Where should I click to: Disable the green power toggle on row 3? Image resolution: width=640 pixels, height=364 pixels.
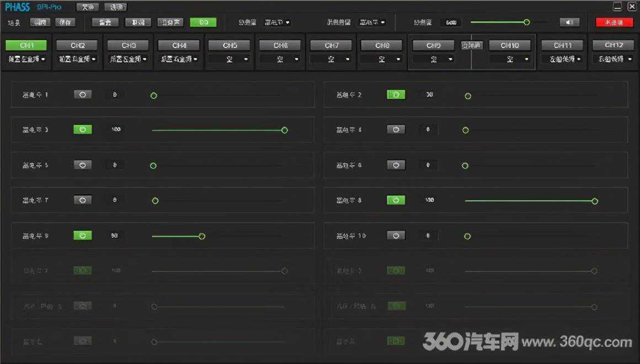(x=83, y=130)
